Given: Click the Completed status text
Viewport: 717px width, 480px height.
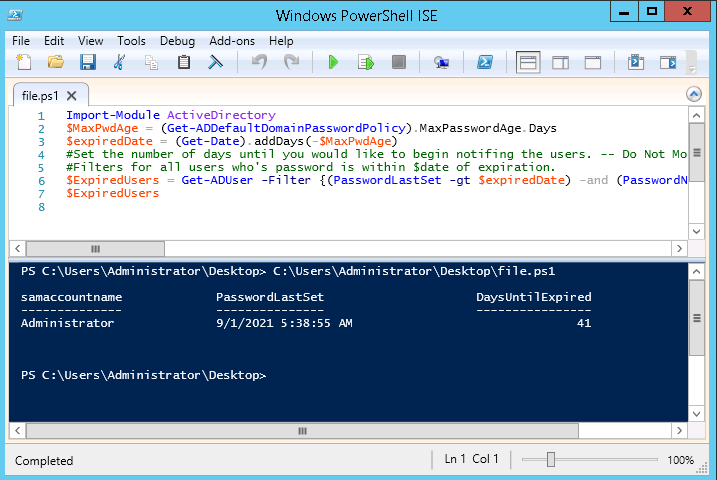Looking at the screenshot, I should (x=44, y=461).
